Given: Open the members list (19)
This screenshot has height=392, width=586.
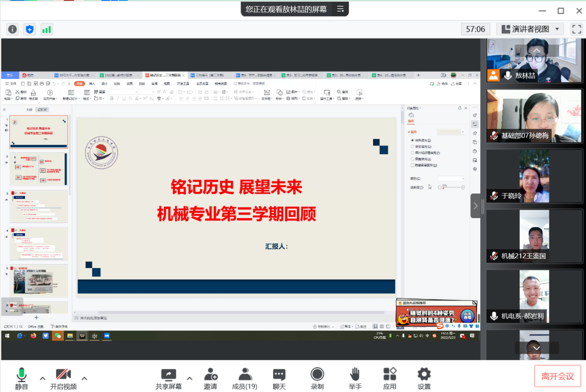Looking at the screenshot, I should (245, 375).
